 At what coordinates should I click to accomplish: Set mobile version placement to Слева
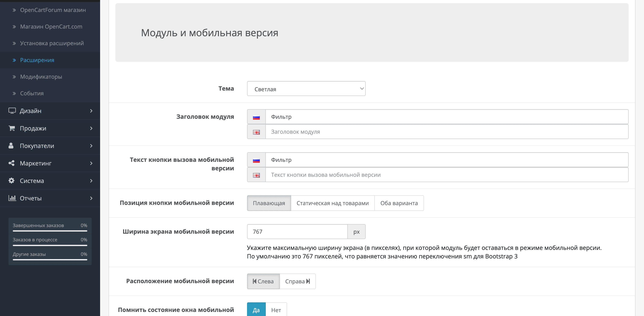263,281
